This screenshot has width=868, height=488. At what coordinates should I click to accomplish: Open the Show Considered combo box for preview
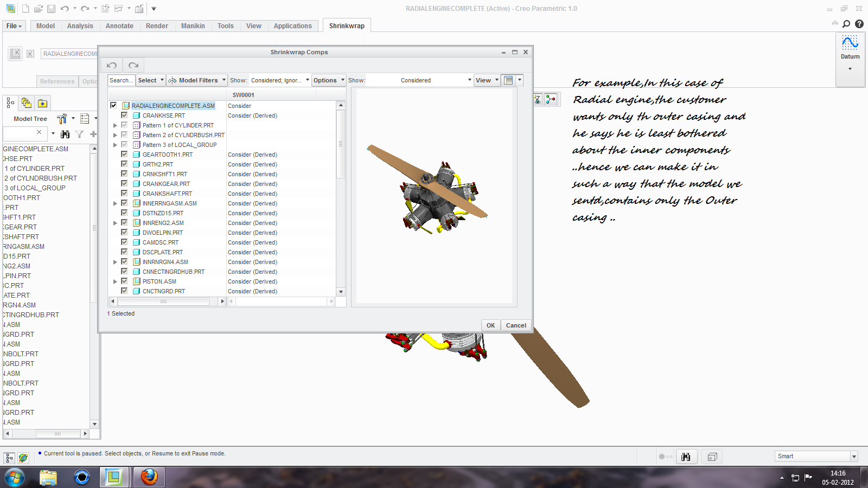(420, 80)
